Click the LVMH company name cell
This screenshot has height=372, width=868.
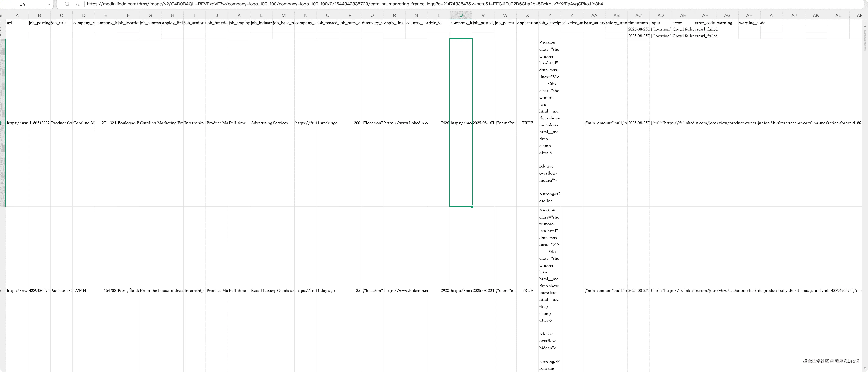click(83, 290)
